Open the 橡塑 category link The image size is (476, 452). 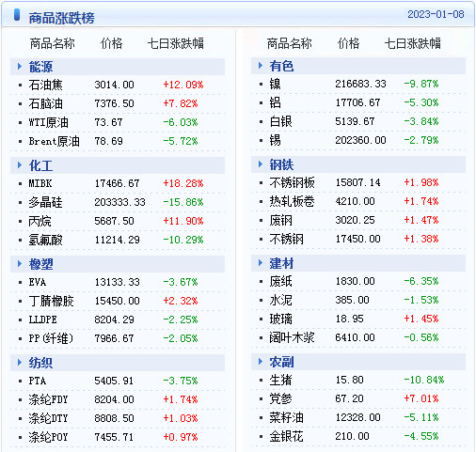[40, 264]
